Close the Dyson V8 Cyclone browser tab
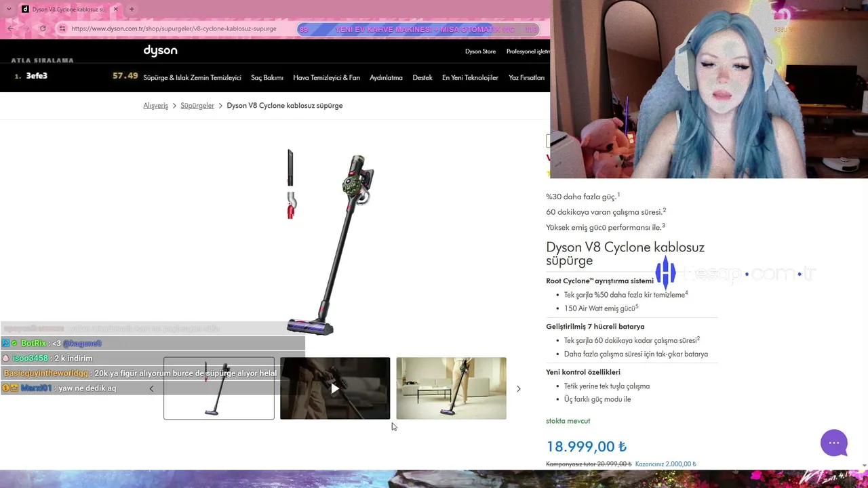This screenshot has width=868, height=488. [115, 9]
